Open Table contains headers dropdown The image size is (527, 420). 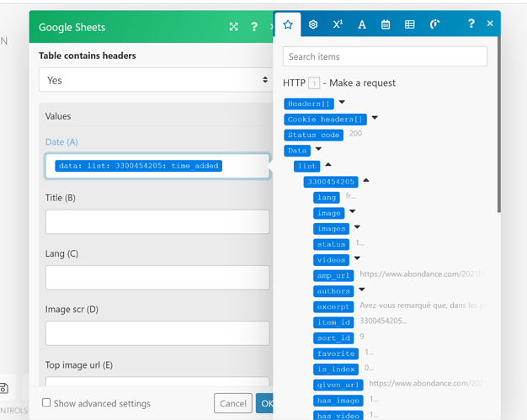point(157,81)
